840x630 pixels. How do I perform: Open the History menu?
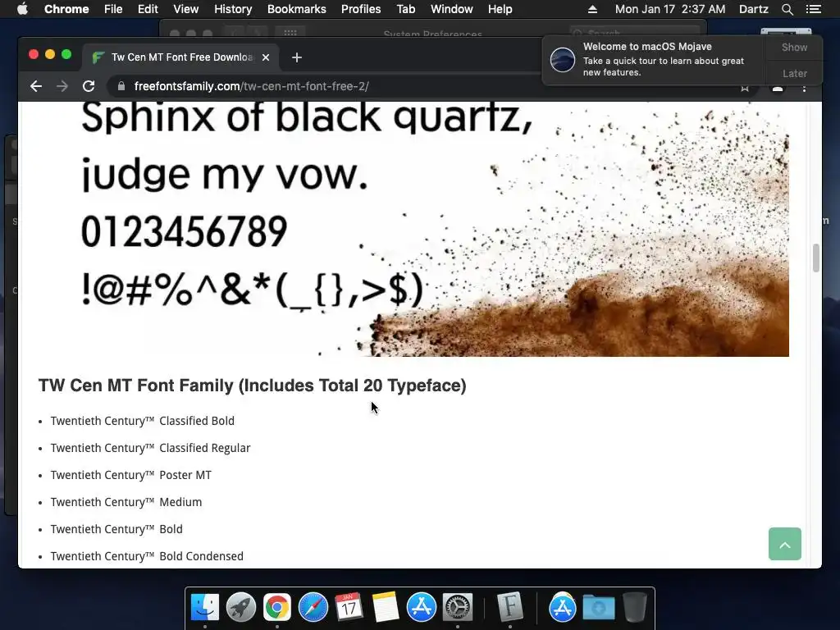click(233, 9)
